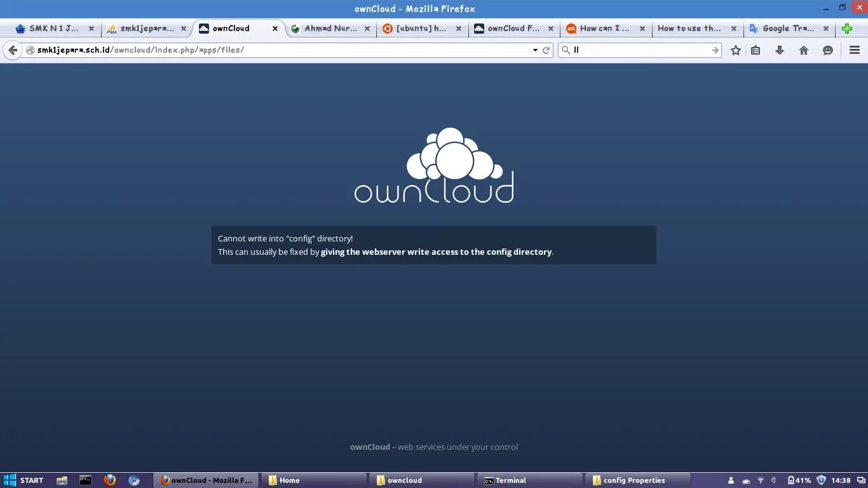868x488 pixels.
Task: Switch to Terminal taskbar window
Action: [531, 480]
